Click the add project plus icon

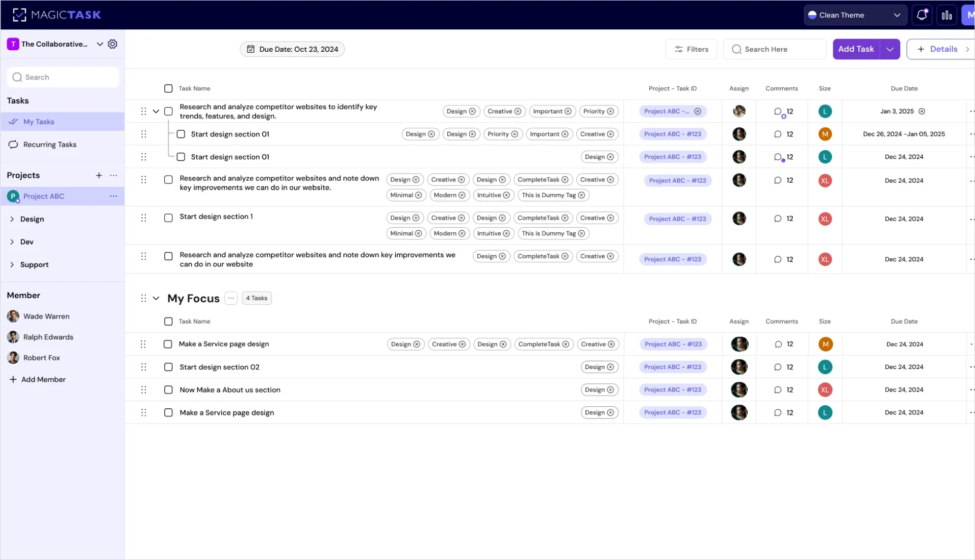point(99,176)
